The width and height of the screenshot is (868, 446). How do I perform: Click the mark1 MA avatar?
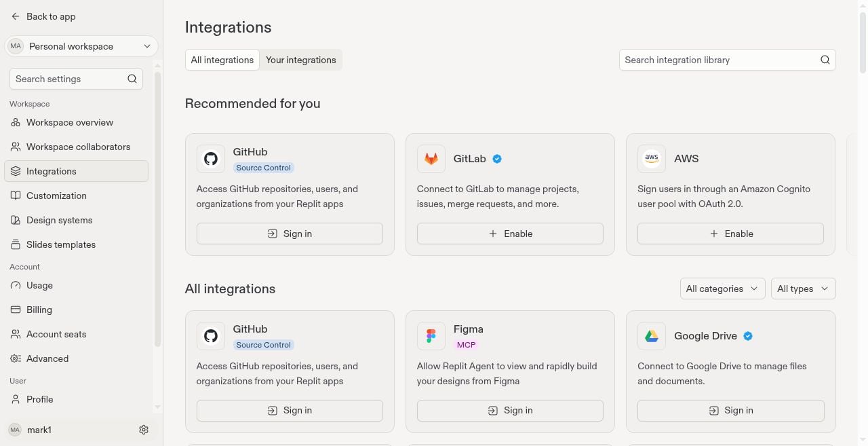click(x=15, y=430)
